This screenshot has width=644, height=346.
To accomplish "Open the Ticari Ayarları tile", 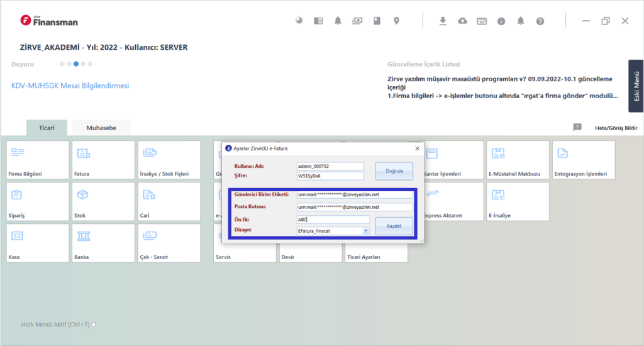I will [x=376, y=253].
